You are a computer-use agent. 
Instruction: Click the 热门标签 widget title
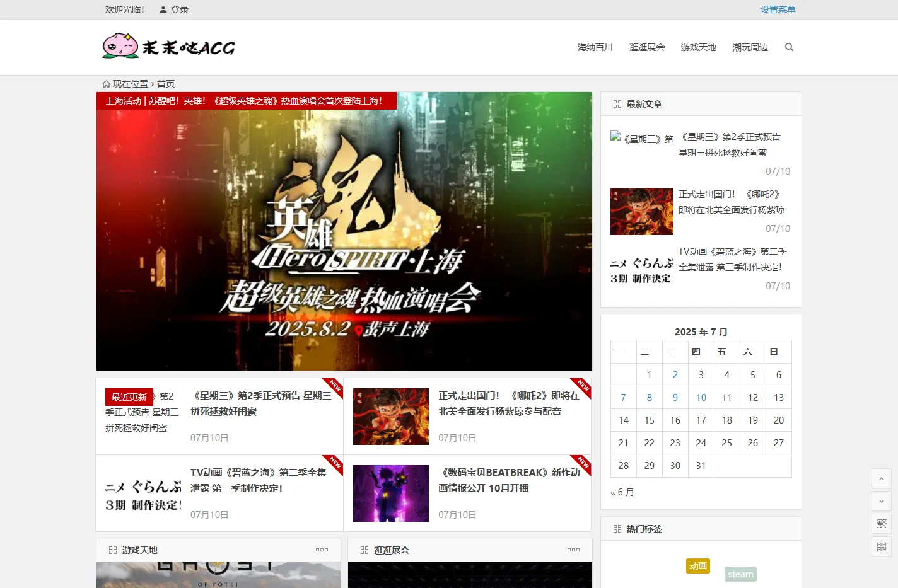coord(644,529)
